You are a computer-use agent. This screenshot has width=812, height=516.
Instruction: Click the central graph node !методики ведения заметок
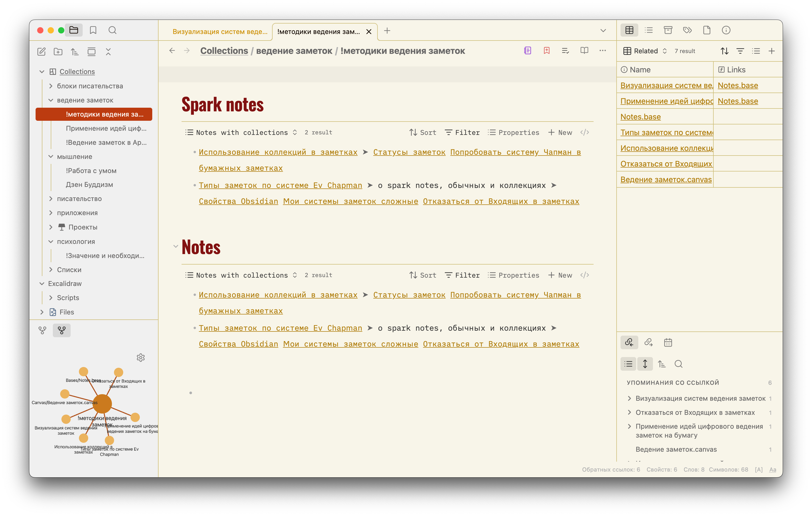[102, 403]
